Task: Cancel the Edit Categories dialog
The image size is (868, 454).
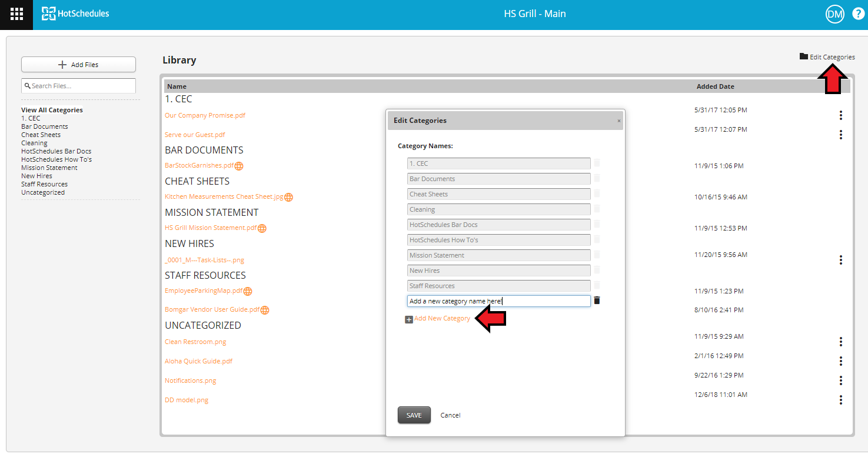Action: coord(450,415)
